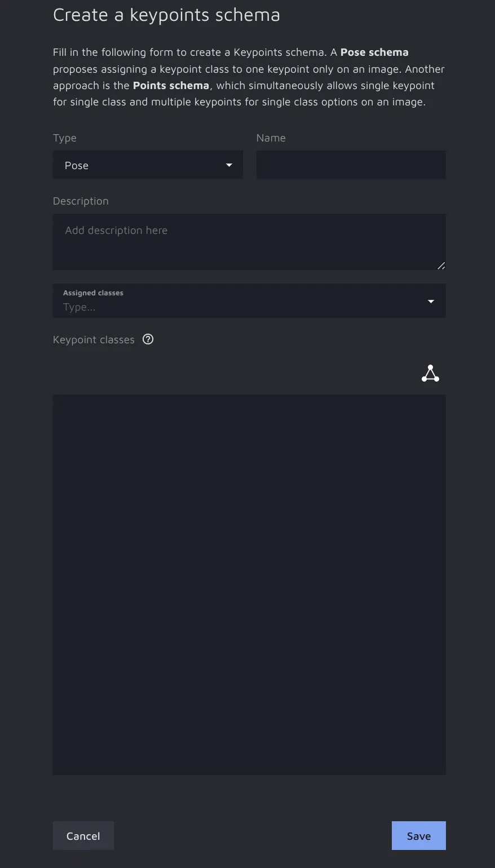Click the Name field label

pyautogui.click(x=271, y=138)
